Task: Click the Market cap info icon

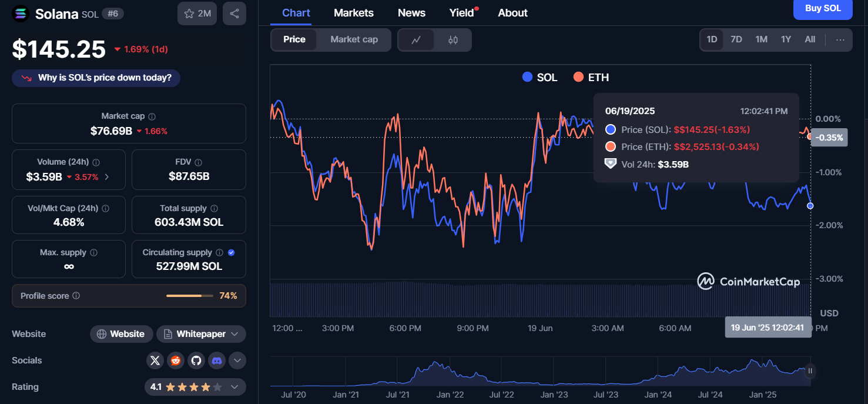Action: point(152,117)
